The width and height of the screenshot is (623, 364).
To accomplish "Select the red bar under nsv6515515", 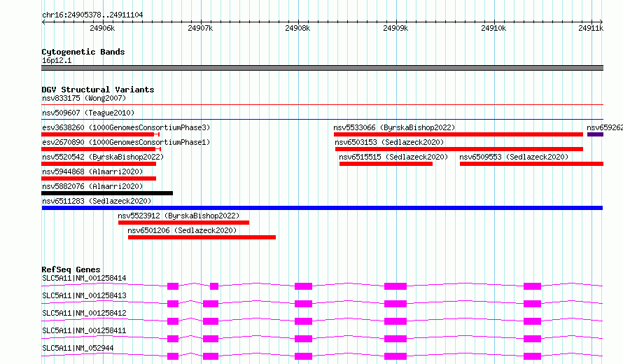I will [x=386, y=164].
